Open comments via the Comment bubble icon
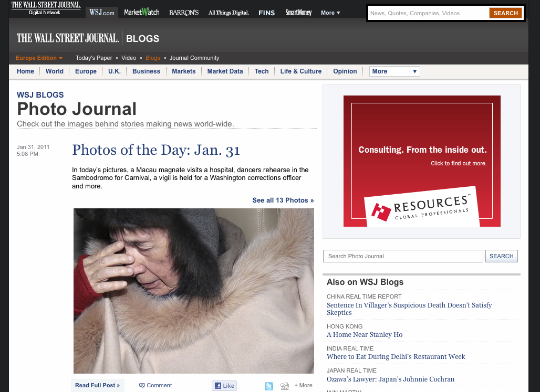 pos(142,386)
